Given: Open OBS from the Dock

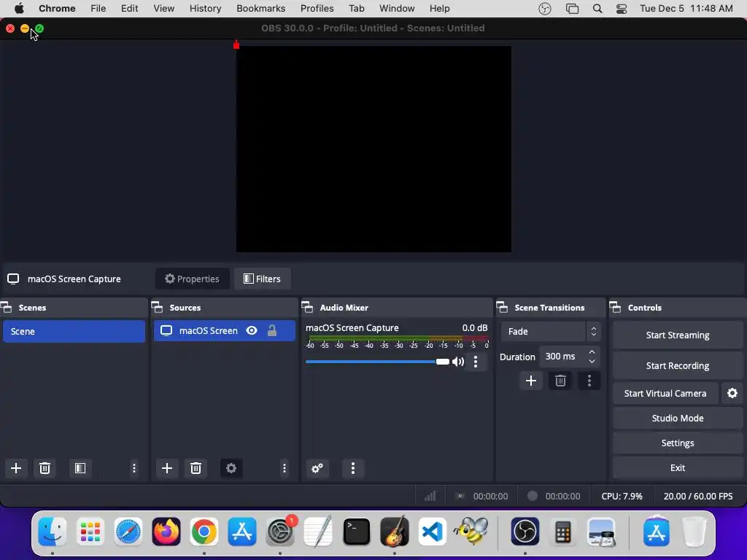Looking at the screenshot, I should [525, 532].
